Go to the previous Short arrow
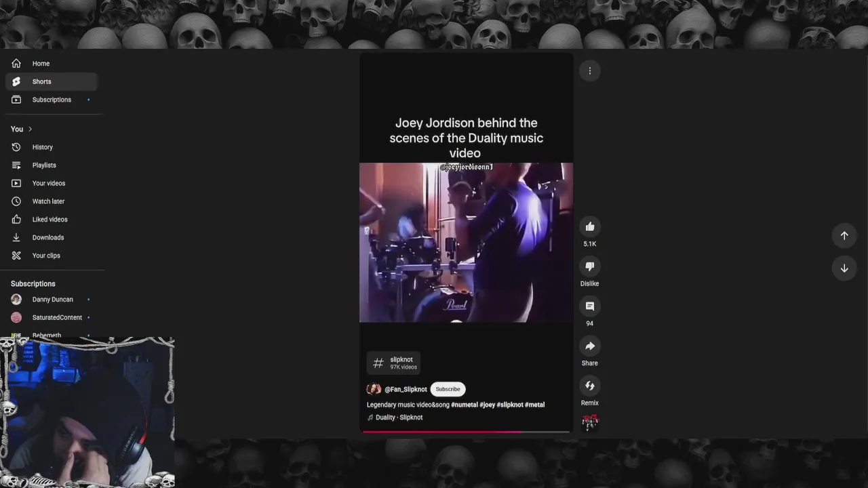 point(844,235)
